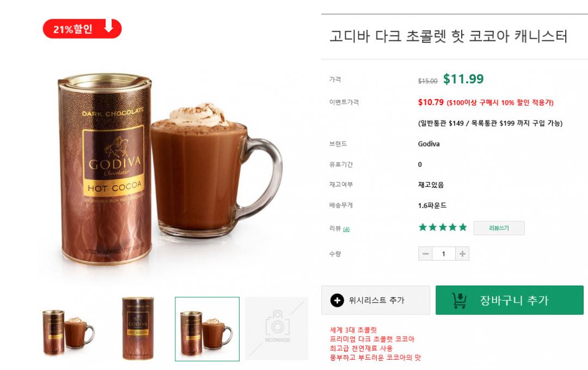
Task: Click the NOIMAGE placeholder thumbnail
Action: [277, 329]
